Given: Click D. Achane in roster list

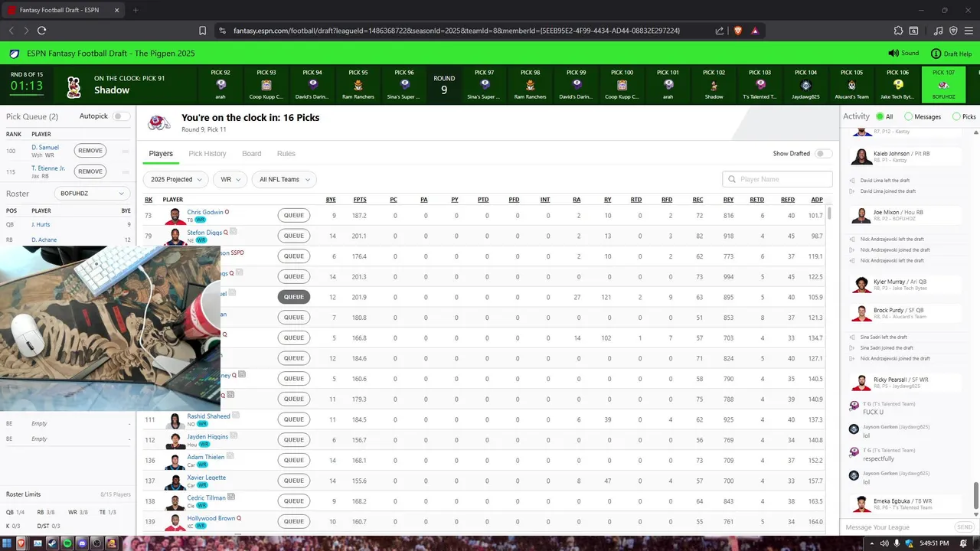Looking at the screenshot, I should click(43, 240).
